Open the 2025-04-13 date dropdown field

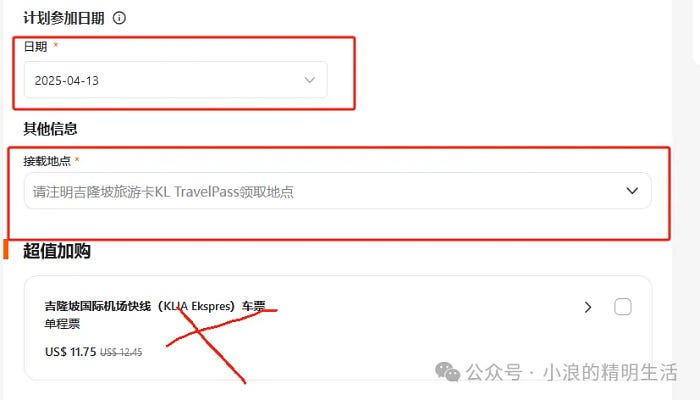click(175, 80)
